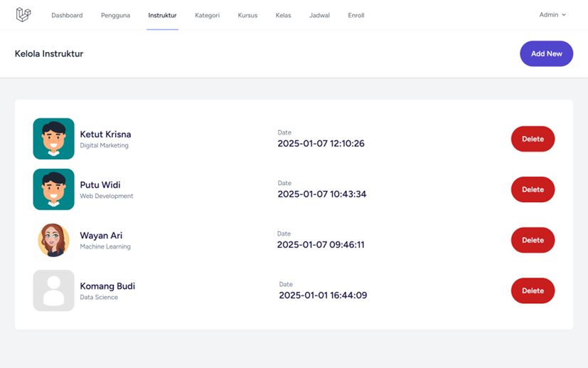This screenshot has height=368, width=588.
Task: Delete instructor Komang Budi
Action: pyautogui.click(x=533, y=290)
